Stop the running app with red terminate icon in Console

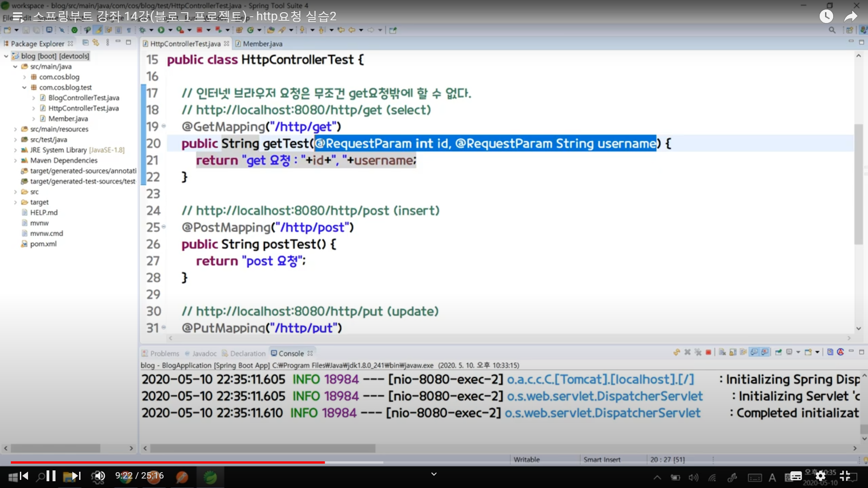pyautogui.click(x=708, y=352)
